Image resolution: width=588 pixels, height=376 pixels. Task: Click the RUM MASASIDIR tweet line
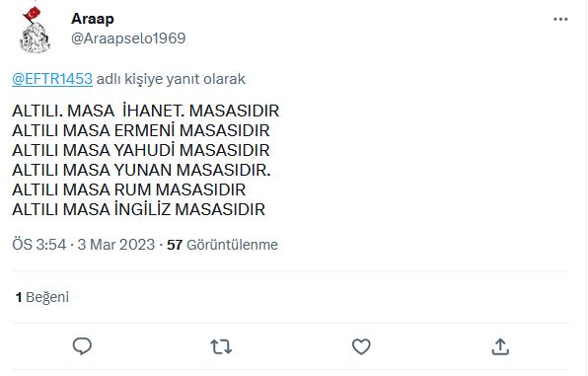tap(129, 189)
